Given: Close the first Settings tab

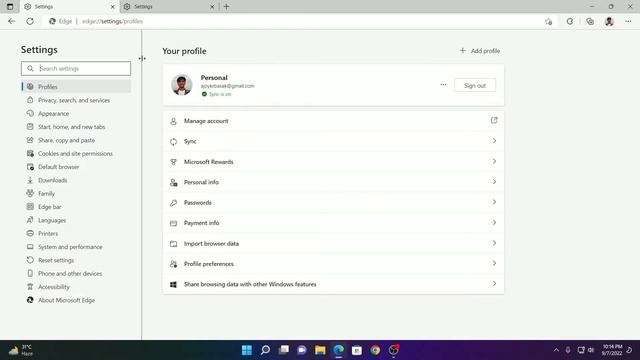Looking at the screenshot, I should (113, 7).
